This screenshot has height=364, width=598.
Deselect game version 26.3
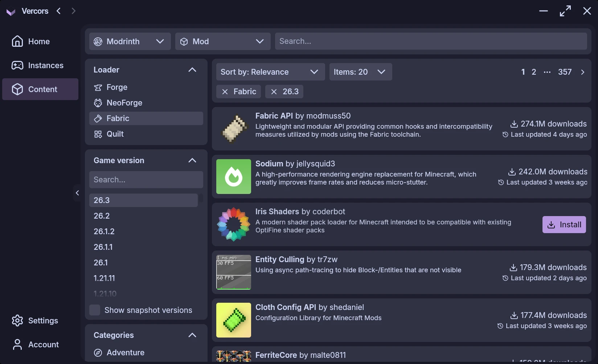(x=143, y=200)
